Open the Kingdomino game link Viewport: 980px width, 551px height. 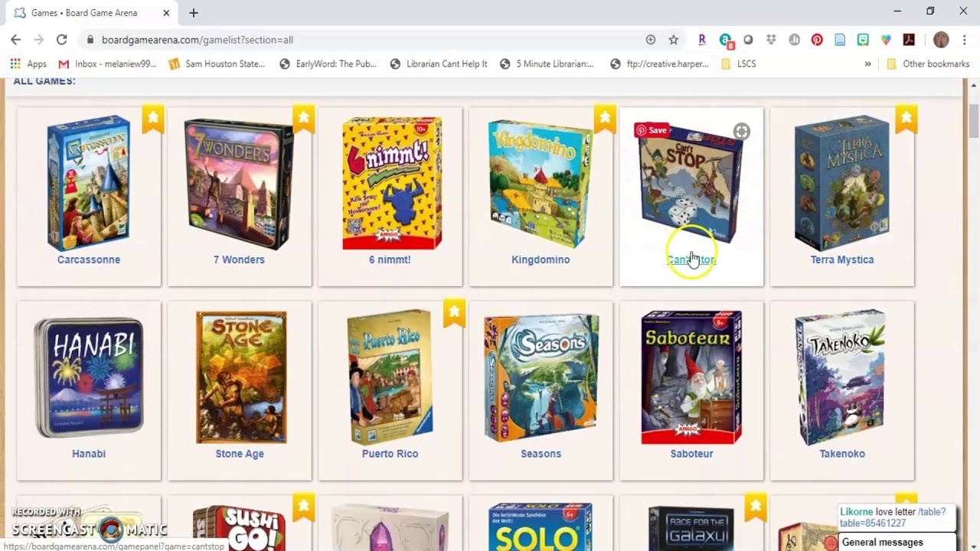tap(541, 259)
